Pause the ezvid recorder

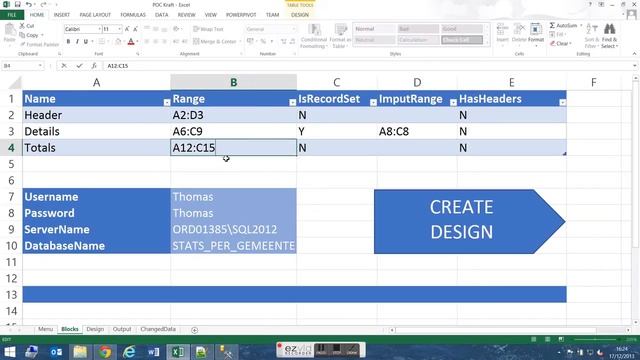pos(322,349)
